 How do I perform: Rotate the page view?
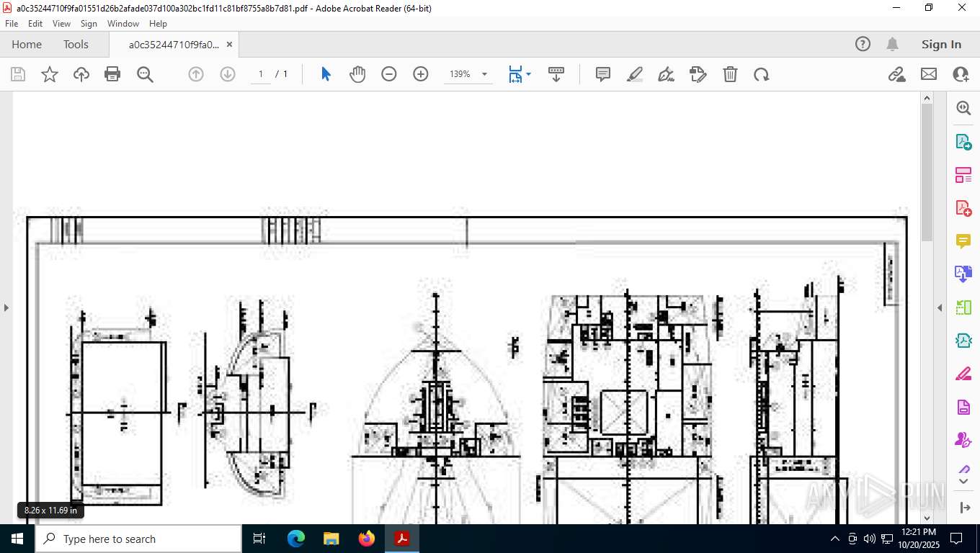click(762, 74)
